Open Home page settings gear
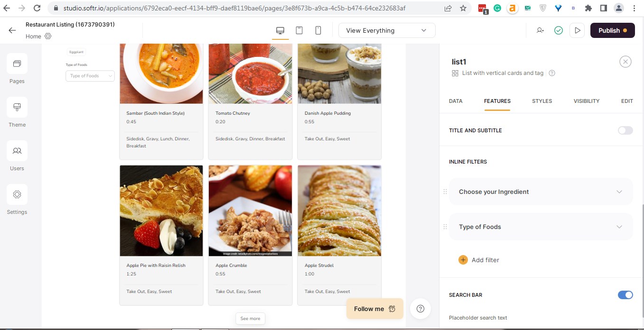The image size is (644, 330). (48, 37)
